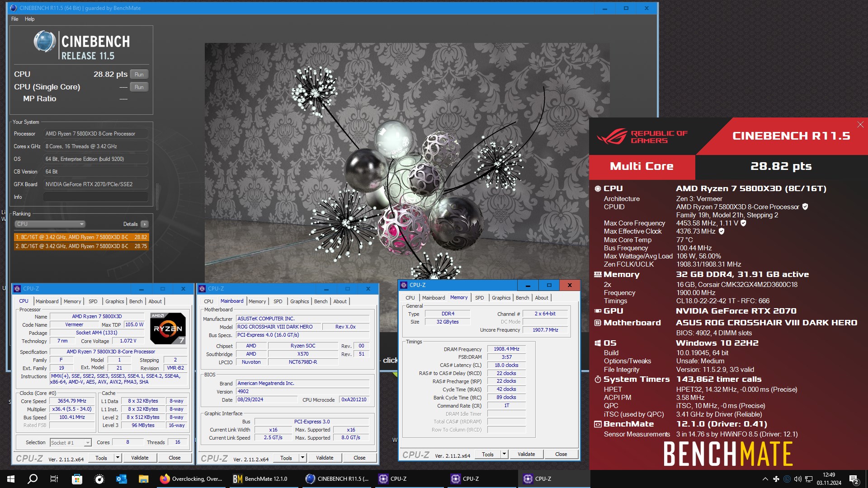Switch to Firefox Overclocking window
The image size is (868, 488).
[x=191, y=479]
